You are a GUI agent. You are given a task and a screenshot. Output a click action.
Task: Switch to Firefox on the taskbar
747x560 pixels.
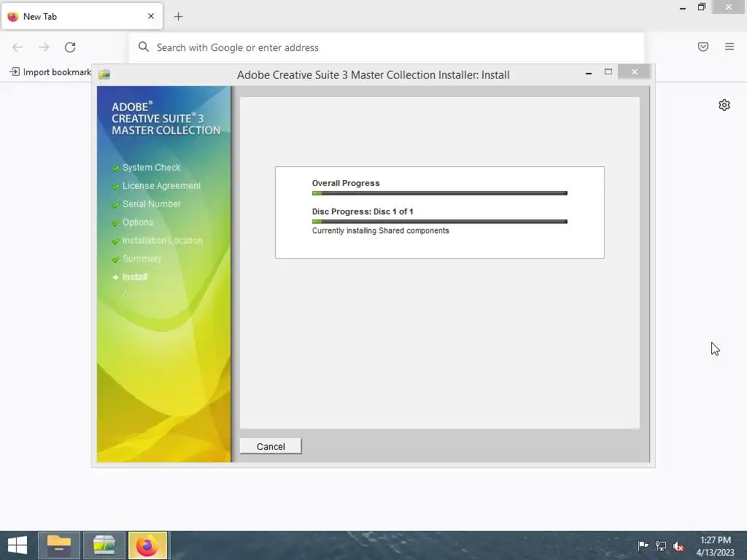point(147,545)
